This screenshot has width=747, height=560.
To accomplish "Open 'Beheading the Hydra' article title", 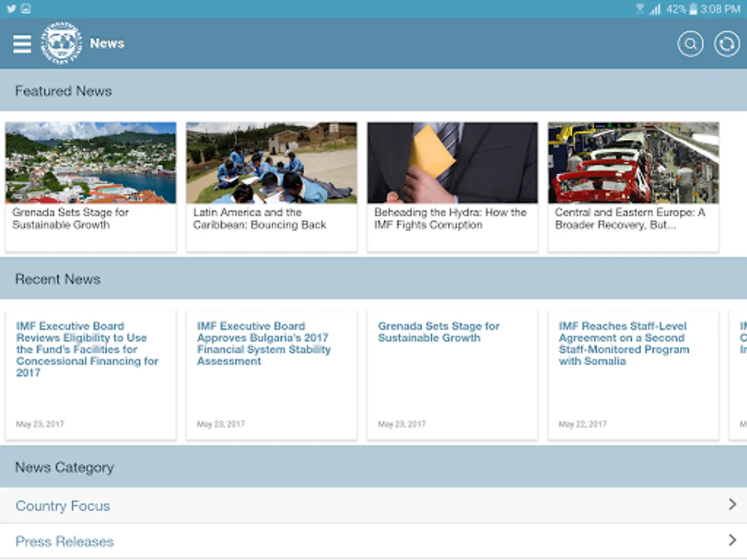I will pyautogui.click(x=450, y=218).
